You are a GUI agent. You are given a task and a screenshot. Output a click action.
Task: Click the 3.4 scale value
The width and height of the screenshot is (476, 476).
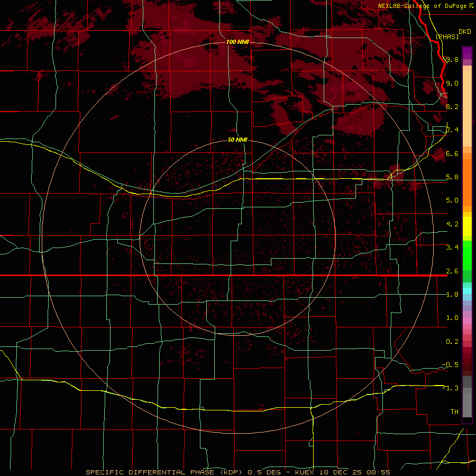pyautogui.click(x=452, y=248)
